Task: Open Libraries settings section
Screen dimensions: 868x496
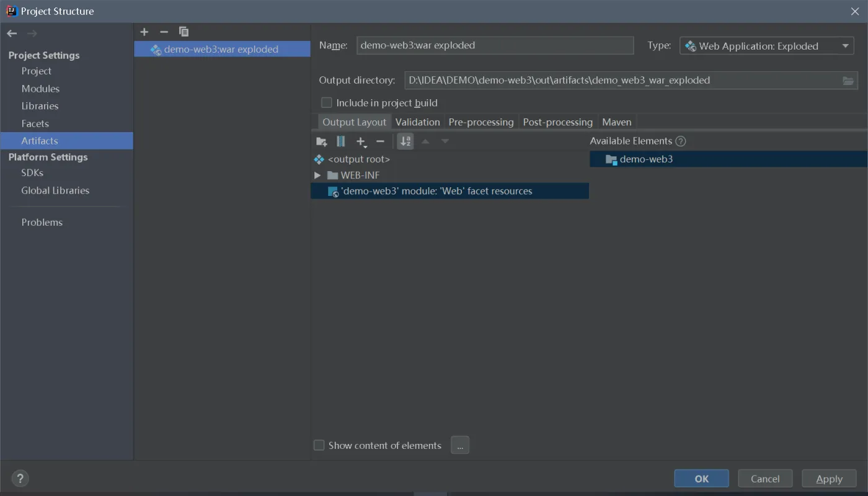Action: [x=40, y=106]
